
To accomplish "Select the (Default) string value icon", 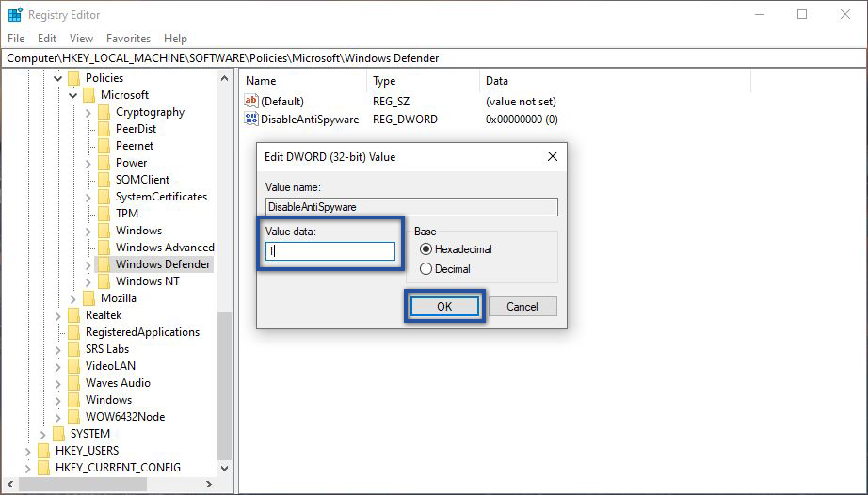I will pyautogui.click(x=251, y=101).
